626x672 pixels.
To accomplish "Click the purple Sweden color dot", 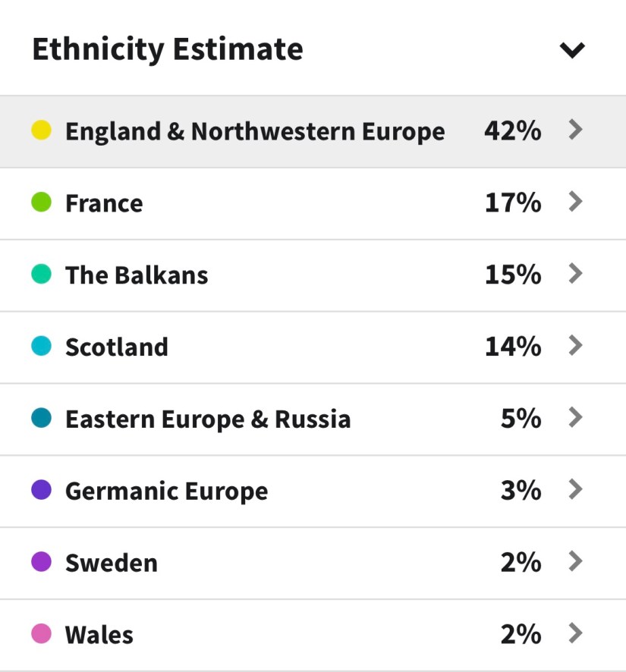I will [42, 562].
